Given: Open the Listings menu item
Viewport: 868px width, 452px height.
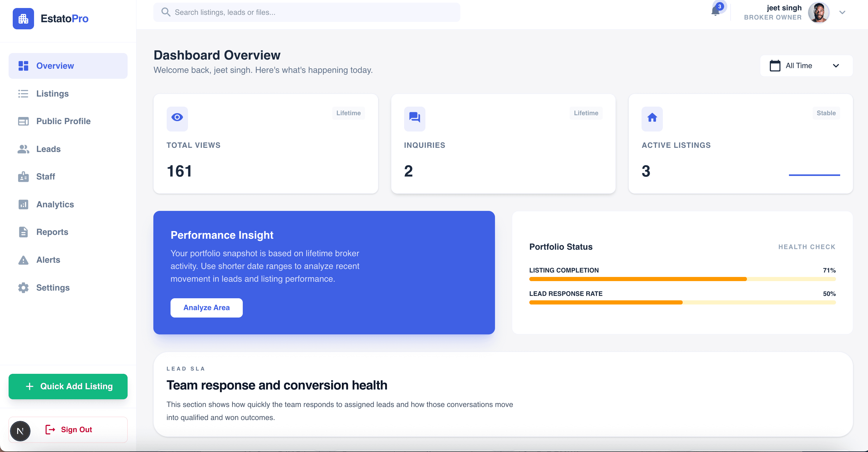Looking at the screenshot, I should [x=68, y=93].
